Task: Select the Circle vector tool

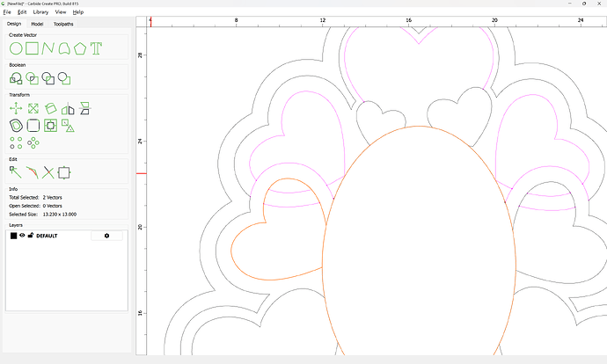Action: 16,48
